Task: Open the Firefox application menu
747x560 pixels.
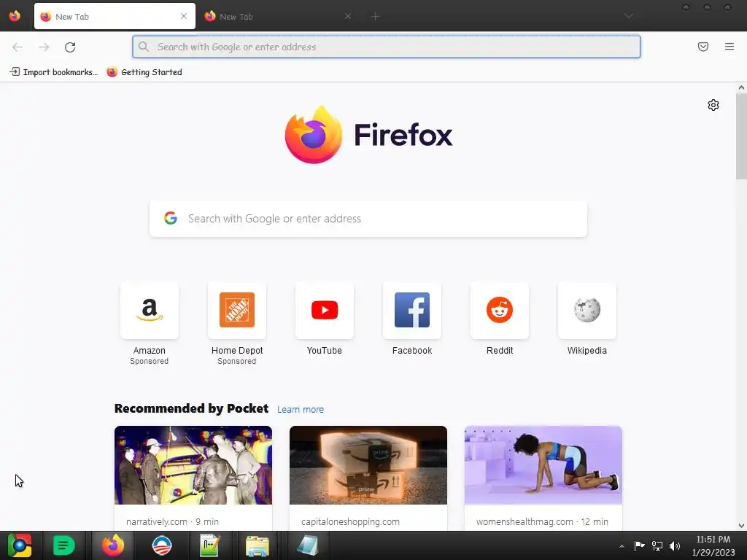Action: pyautogui.click(x=729, y=47)
